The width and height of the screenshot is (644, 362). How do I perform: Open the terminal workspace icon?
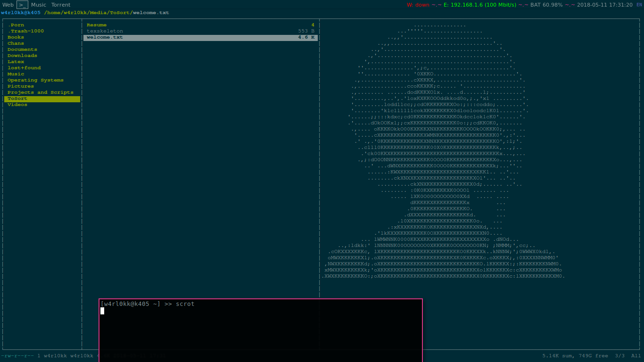point(22,5)
